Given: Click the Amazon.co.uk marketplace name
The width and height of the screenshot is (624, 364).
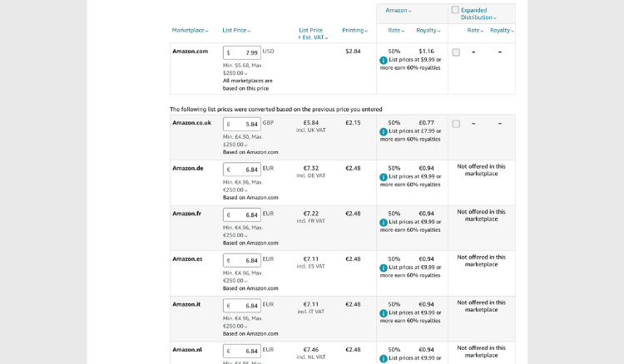Looking at the screenshot, I should [x=192, y=123].
